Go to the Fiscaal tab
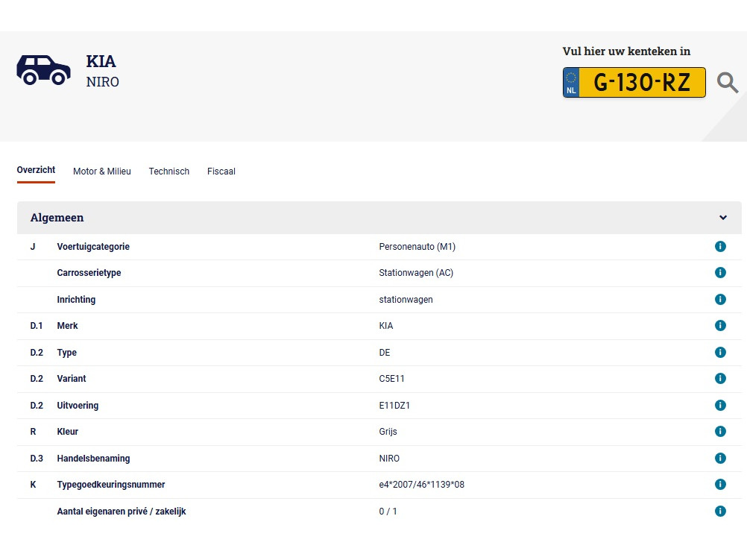 [221, 171]
